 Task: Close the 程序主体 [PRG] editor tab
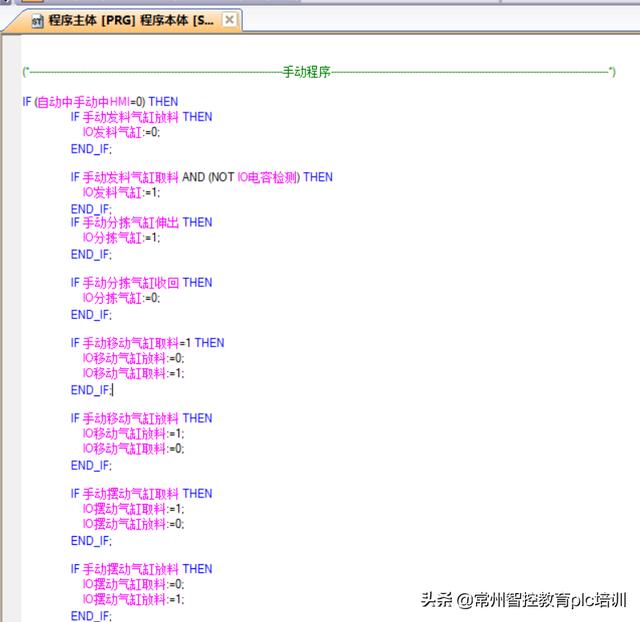pos(230,20)
